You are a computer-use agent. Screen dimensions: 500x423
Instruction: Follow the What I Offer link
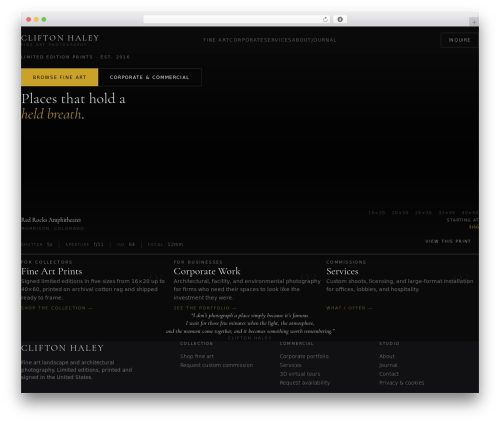tap(349, 308)
